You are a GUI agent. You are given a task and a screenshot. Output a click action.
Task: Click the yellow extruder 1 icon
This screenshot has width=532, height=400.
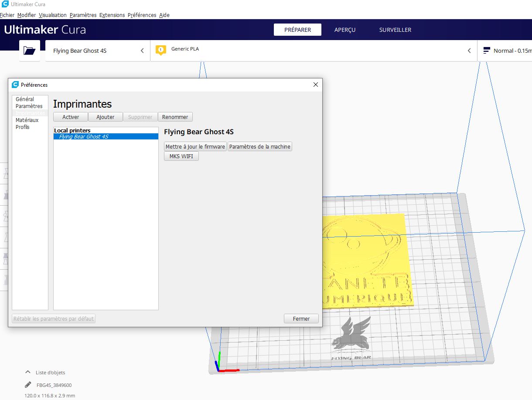[x=160, y=50]
